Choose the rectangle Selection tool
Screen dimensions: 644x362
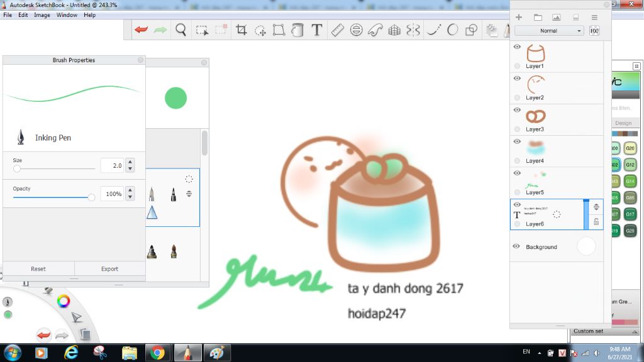[202, 30]
